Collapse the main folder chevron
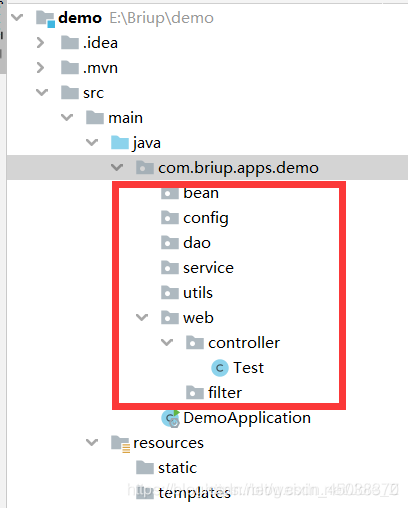This screenshot has height=508, width=408. [67, 117]
